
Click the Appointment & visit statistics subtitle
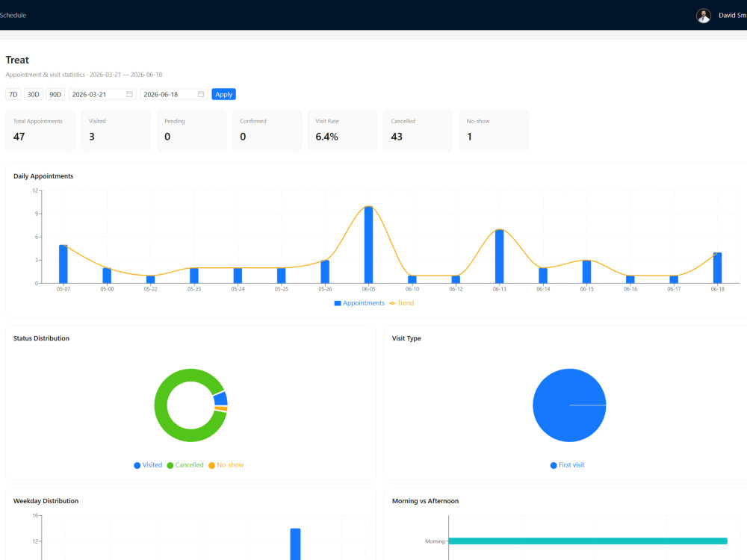[x=84, y=75]
